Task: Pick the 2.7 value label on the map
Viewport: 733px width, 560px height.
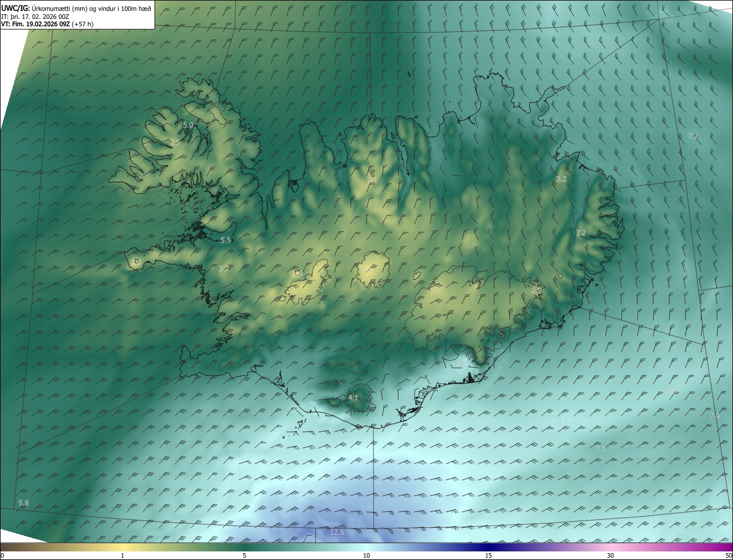Action: [x=224, y=269]
